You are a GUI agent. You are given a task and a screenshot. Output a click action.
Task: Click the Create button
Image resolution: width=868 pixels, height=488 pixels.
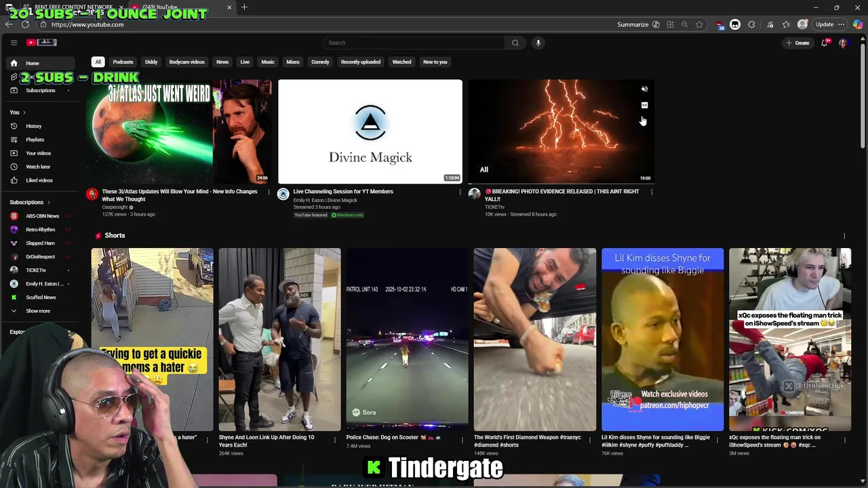click(798, 43)
